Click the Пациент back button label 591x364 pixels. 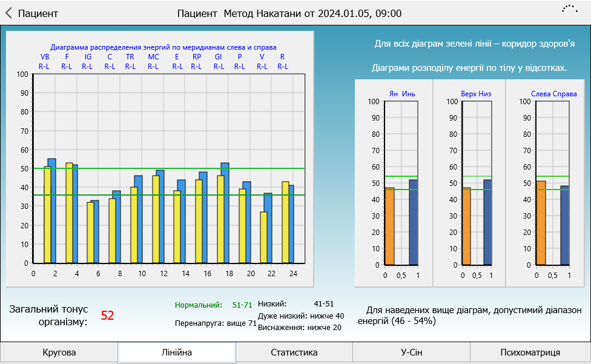coord(38,13)
